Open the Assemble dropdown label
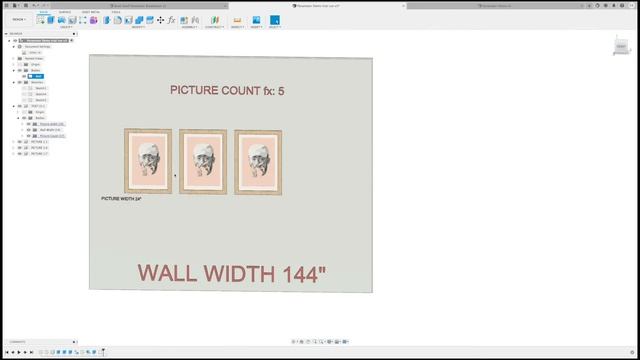 189,27
